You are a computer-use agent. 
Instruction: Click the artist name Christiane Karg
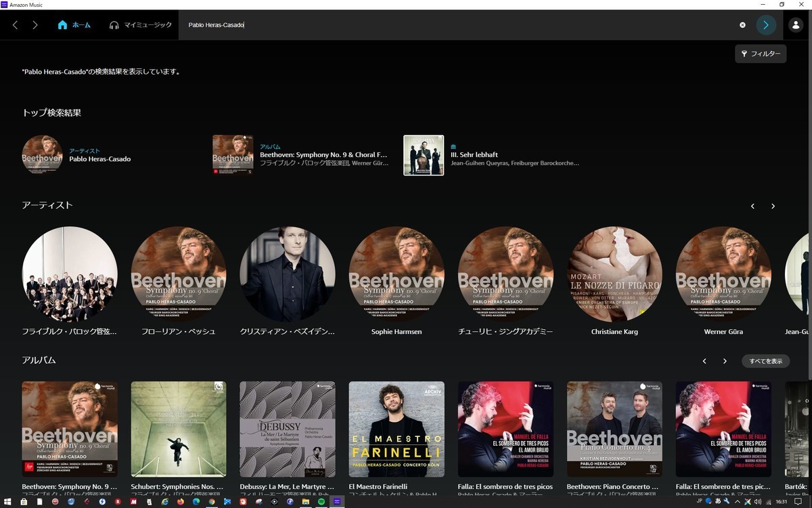(x=614, y=332)
